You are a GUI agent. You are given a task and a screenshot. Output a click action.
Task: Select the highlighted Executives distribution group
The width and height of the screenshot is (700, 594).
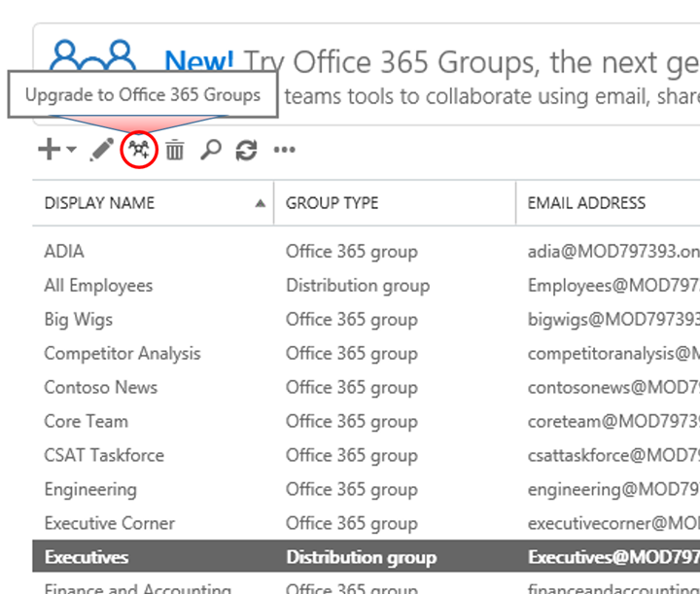[x=367, y=556]
